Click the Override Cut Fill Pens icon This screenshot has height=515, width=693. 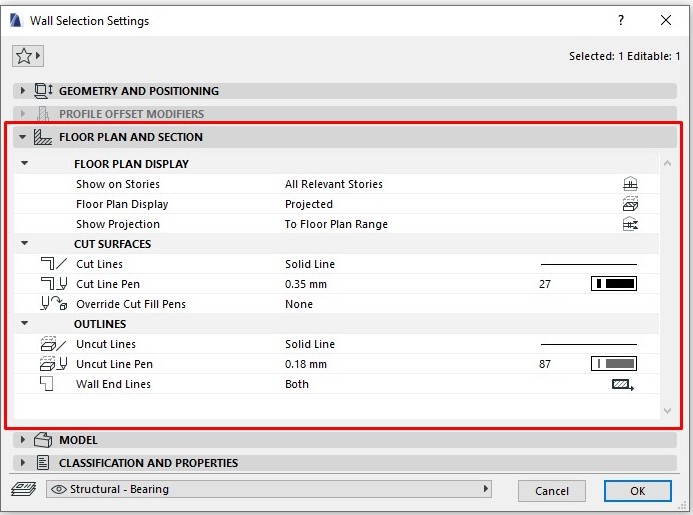(x=53, y=304)
